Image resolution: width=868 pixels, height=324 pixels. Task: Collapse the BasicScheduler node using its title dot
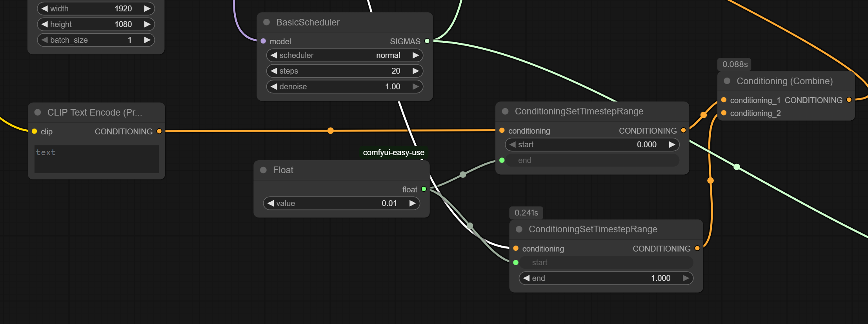coord(267,22)
